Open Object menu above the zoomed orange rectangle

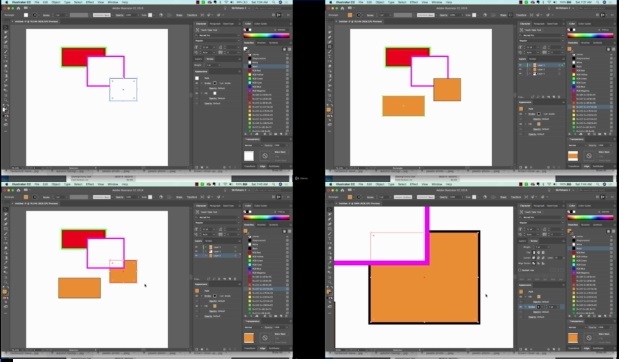[x=380, y=184]
